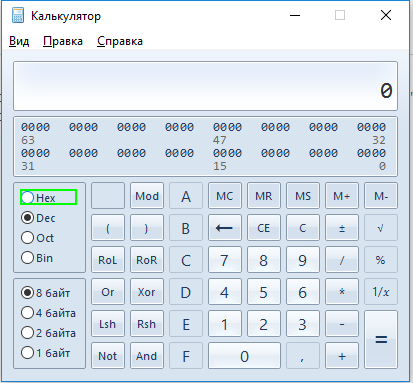Click the percent button
The width and height of the screenshot is (413, 383).
[381, 260]
